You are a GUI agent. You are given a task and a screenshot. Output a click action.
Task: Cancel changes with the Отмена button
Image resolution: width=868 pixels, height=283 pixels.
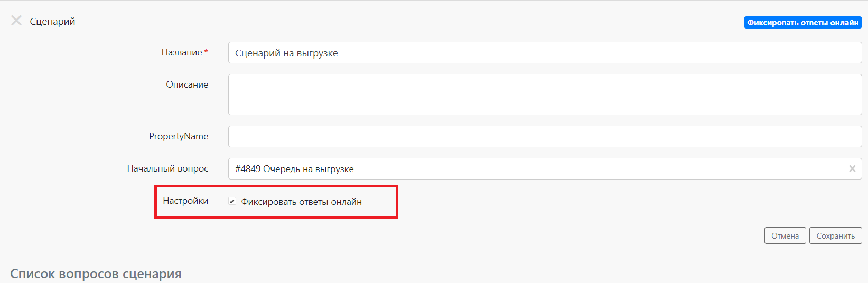[785, 236]
